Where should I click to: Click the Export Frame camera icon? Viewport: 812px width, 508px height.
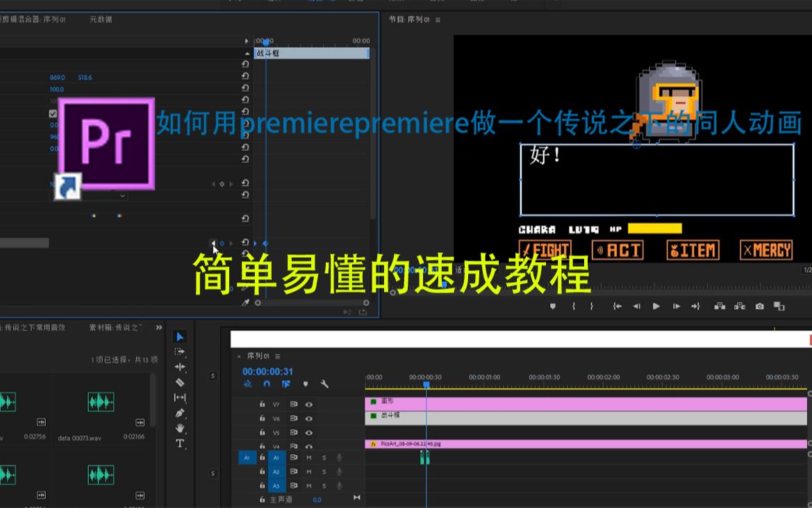click(759, 306)
